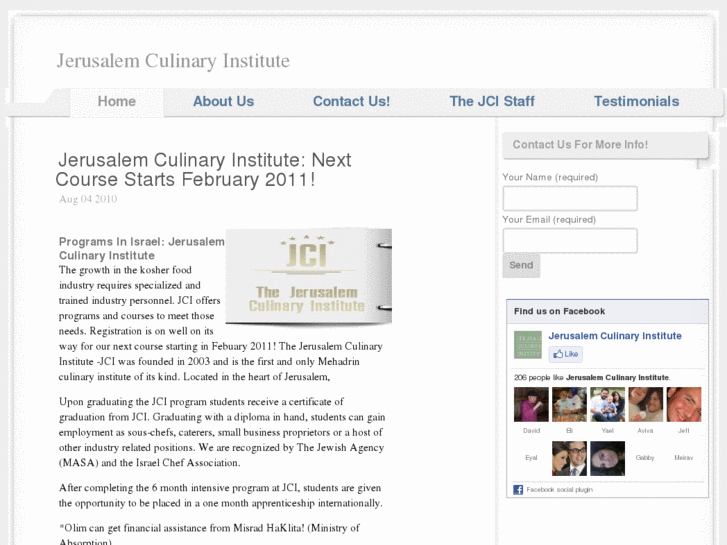
Task: Open the dark face profile photo beside Gabby
Action: coord(607,459)
